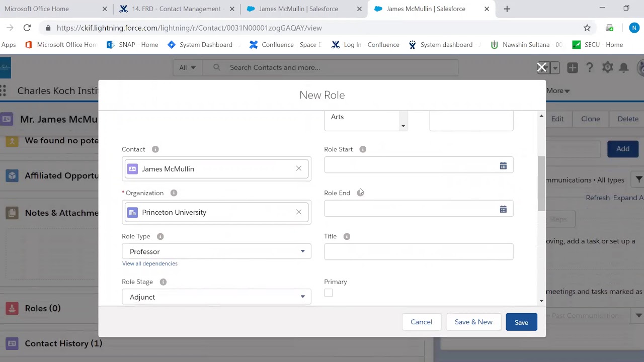Open the notifications bell icon

624,67
